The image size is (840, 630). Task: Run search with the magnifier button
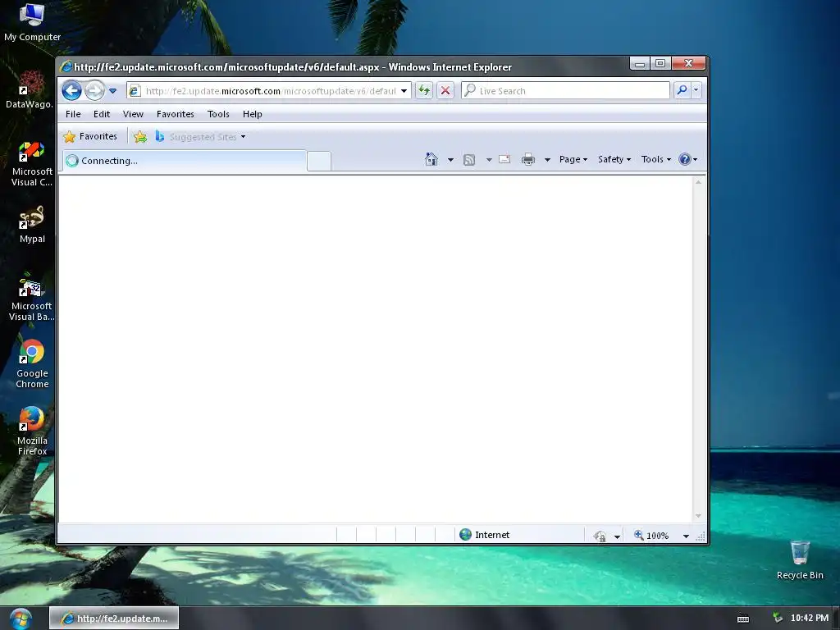click(x=682, y=90)
